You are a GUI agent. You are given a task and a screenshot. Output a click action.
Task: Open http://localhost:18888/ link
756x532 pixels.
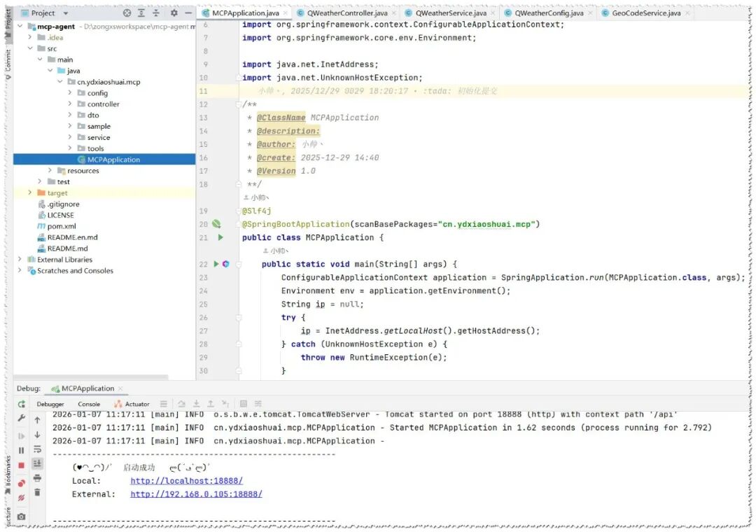(187, 481)
